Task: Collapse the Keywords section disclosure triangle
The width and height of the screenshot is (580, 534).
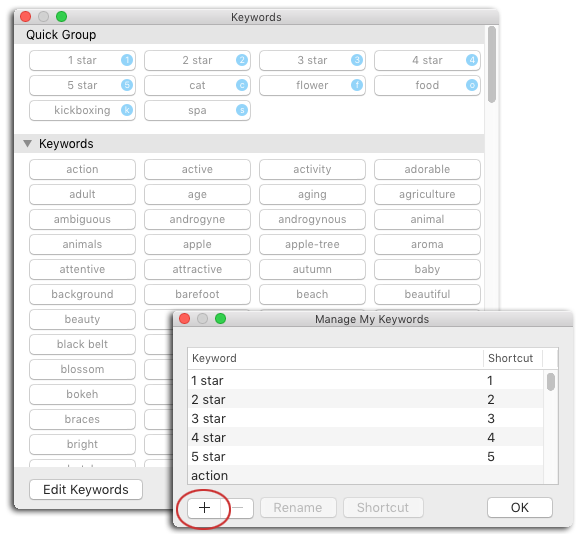Action: tap(27, 143)
